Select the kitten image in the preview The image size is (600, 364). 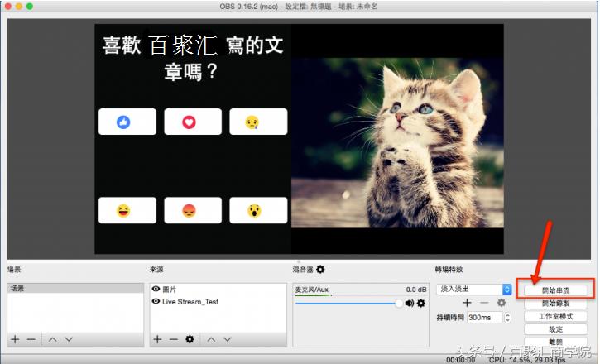(397, 142)
